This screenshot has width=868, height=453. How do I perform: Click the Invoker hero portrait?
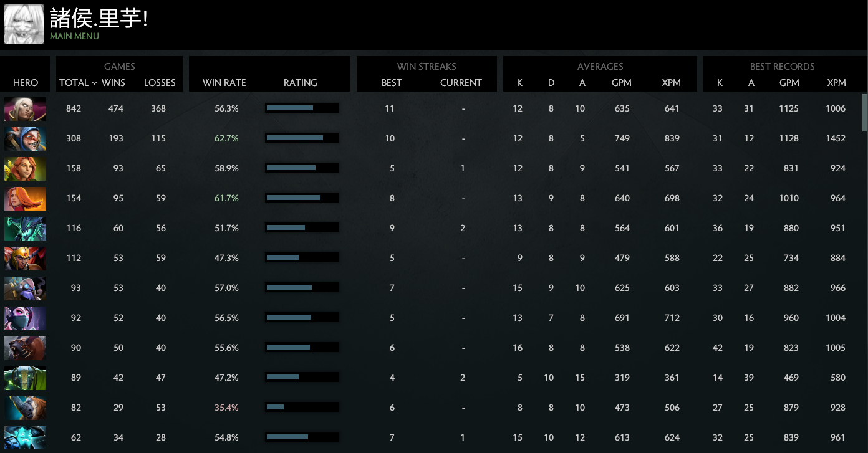[x=25, y=108]
